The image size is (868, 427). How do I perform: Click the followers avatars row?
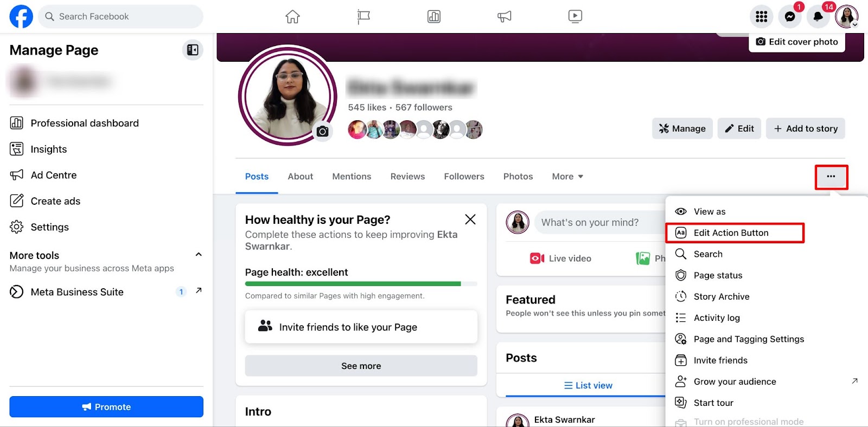[x=415, y=130]
